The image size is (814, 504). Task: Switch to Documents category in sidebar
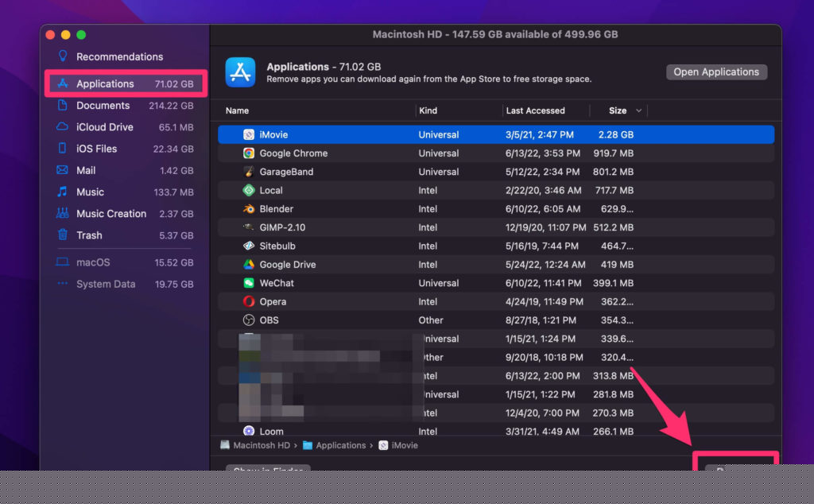[x=103, y=106]
